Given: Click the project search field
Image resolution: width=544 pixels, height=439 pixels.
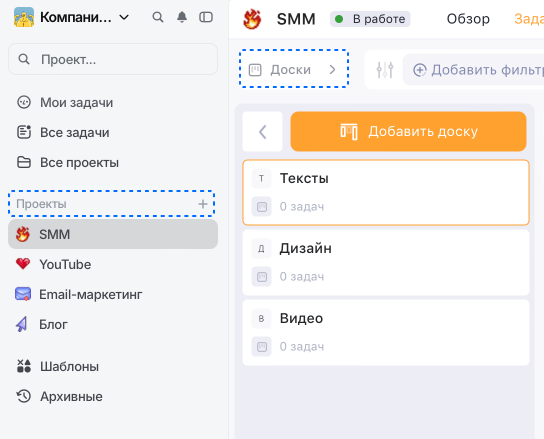Looking at the screenshot, I should (113, 59).
